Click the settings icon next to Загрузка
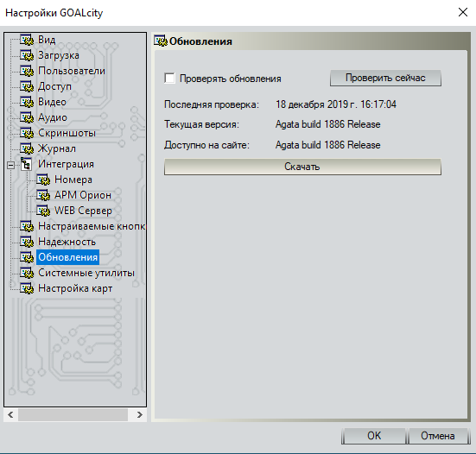Image resolution: width=476 pixels, height=454 pixels. 27,55
